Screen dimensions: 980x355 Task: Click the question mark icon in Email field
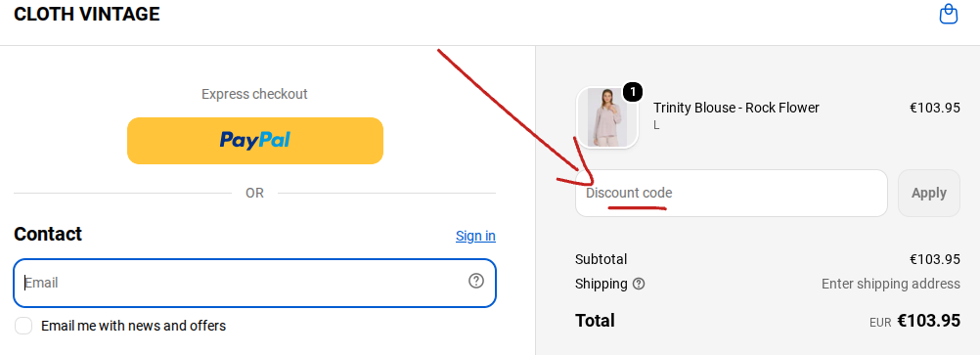coord(476,282)
